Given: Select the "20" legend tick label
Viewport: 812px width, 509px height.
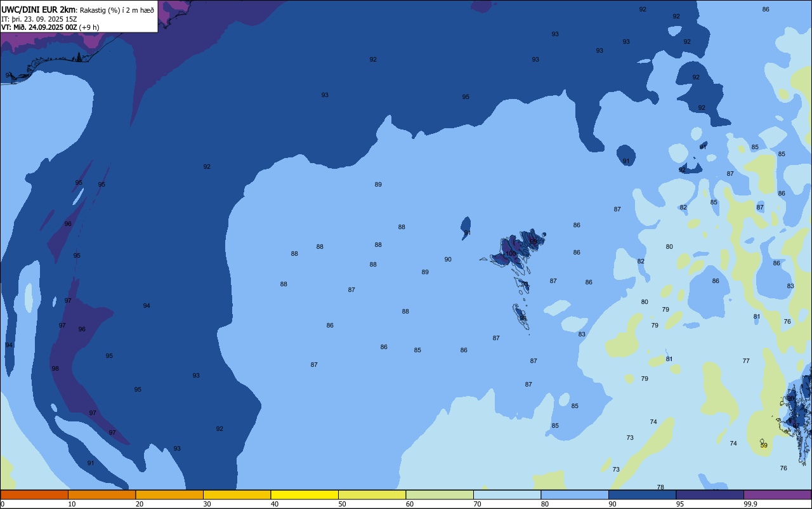Looking at the screenshot, I should pyautogui.click(x=140, y=504).
